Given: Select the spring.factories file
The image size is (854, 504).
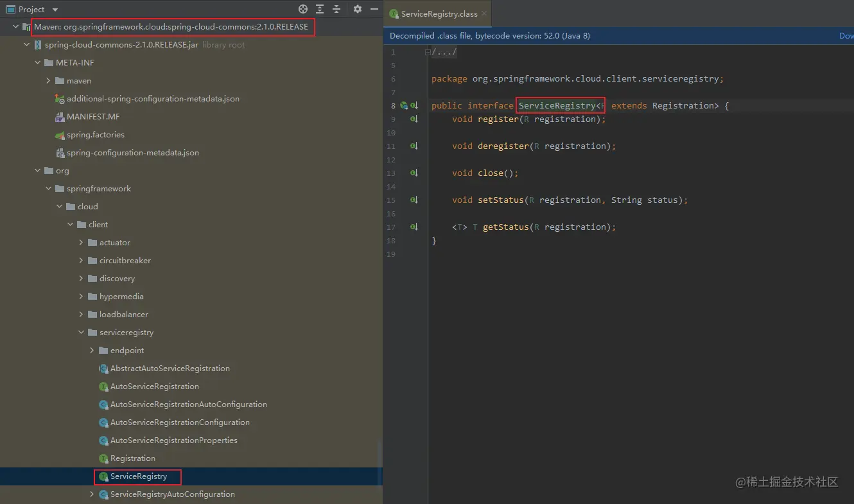Looking at the screenshot, I should coord(96,135).
